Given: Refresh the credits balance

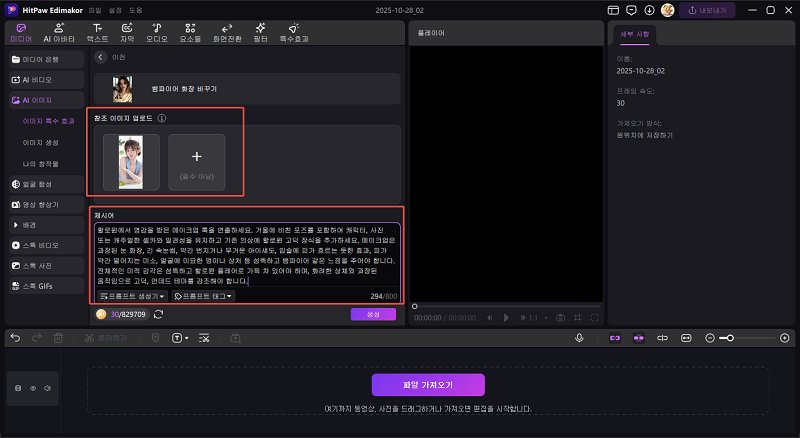Looking at the screenshot, I should [159, 314].
